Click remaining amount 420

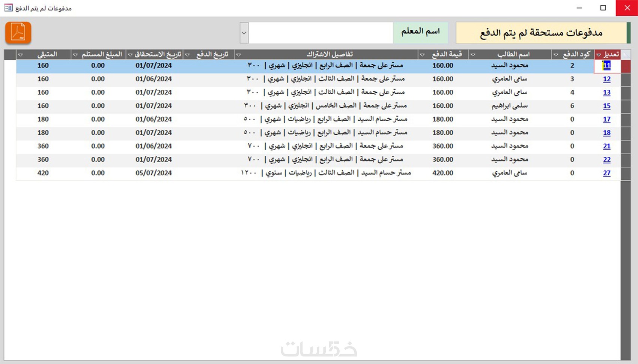click(43, 173)
